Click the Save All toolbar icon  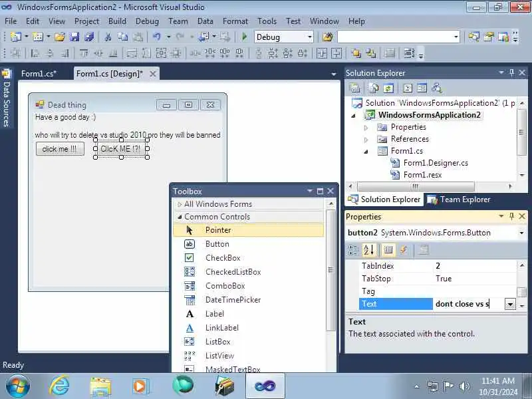point(89,37)
